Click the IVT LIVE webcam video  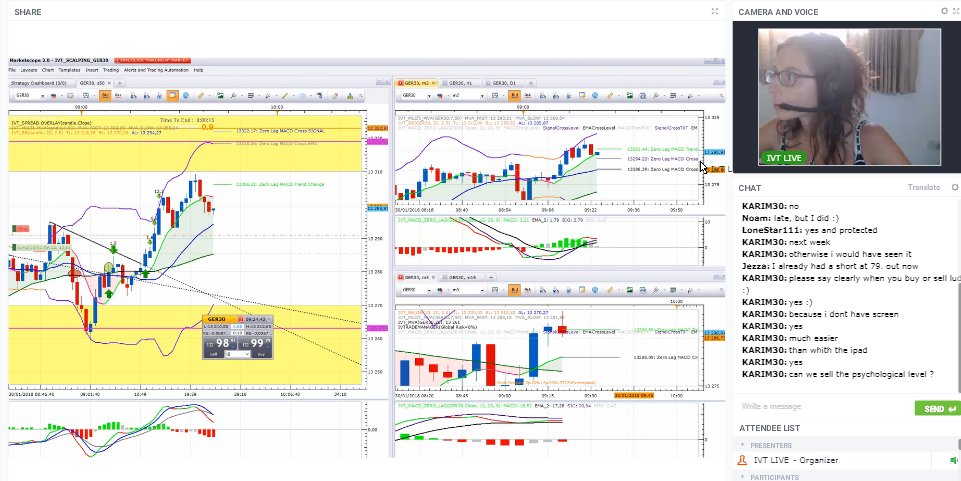pyautogui.click(x=849, y=97)
